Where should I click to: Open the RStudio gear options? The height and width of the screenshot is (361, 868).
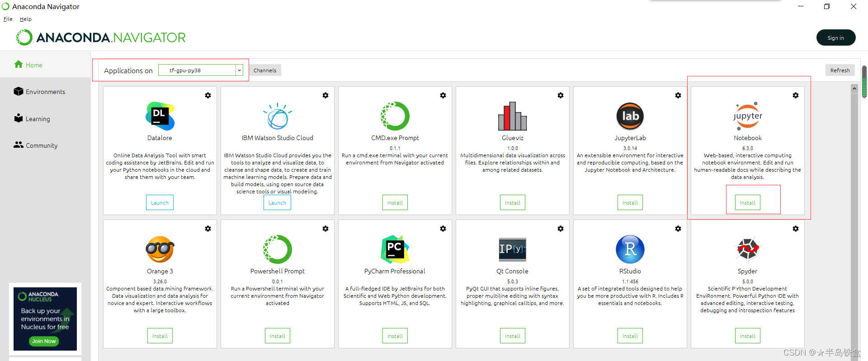(x=678, y=229)
